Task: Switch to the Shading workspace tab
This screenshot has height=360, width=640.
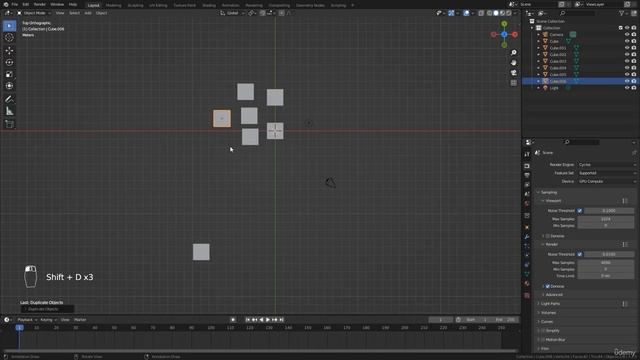Action: coord(209,5)
